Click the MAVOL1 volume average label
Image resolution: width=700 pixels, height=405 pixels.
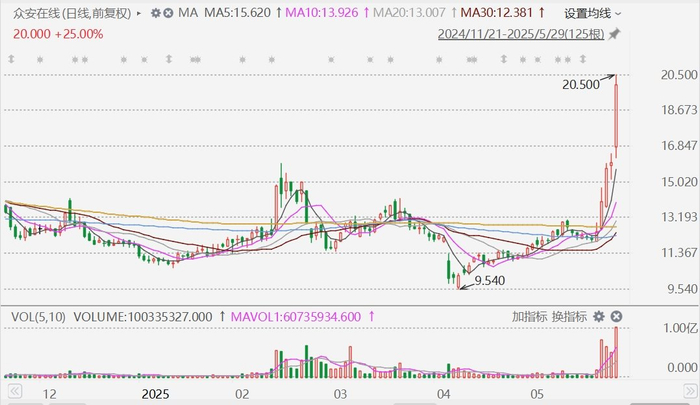coord(296,317)
